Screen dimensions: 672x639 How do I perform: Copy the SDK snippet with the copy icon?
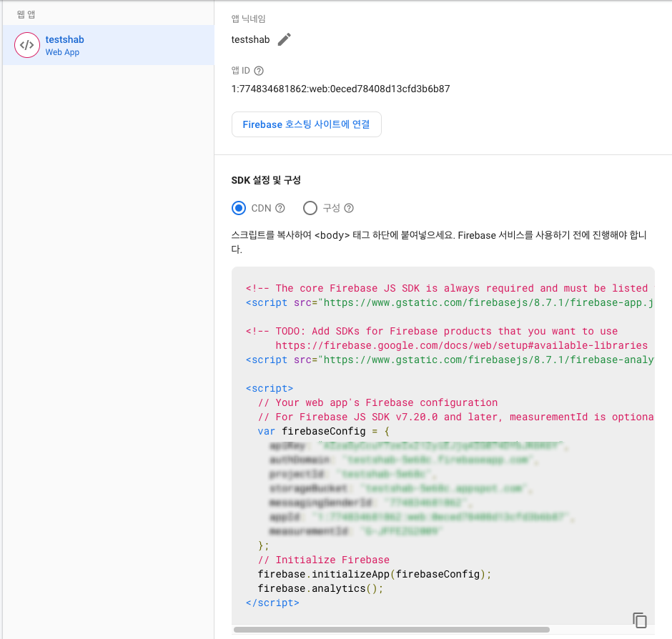pos(639,620)
